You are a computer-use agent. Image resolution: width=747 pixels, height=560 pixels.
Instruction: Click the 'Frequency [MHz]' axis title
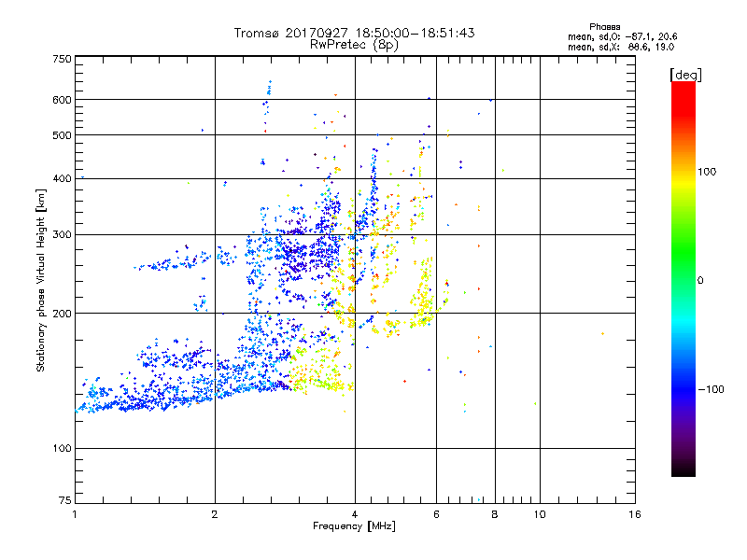click(x=354, y=526)
